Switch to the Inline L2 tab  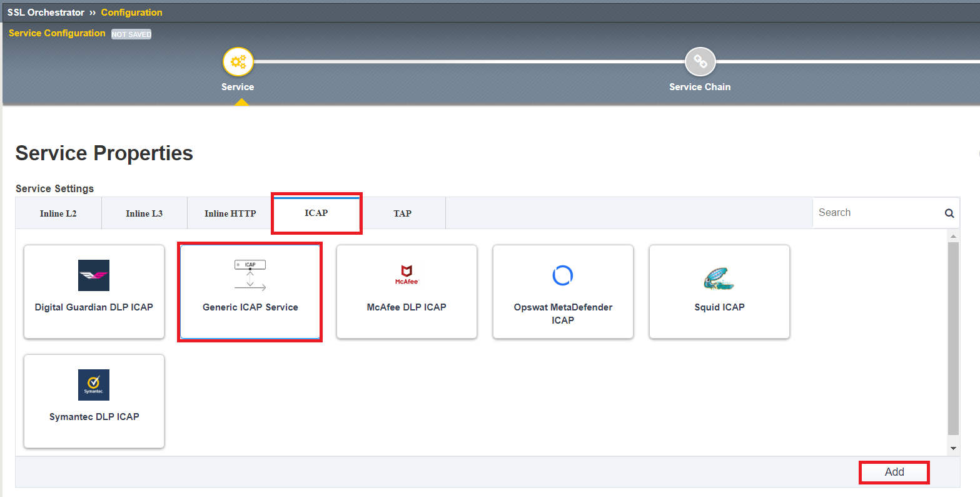click(x=58, y=213)
